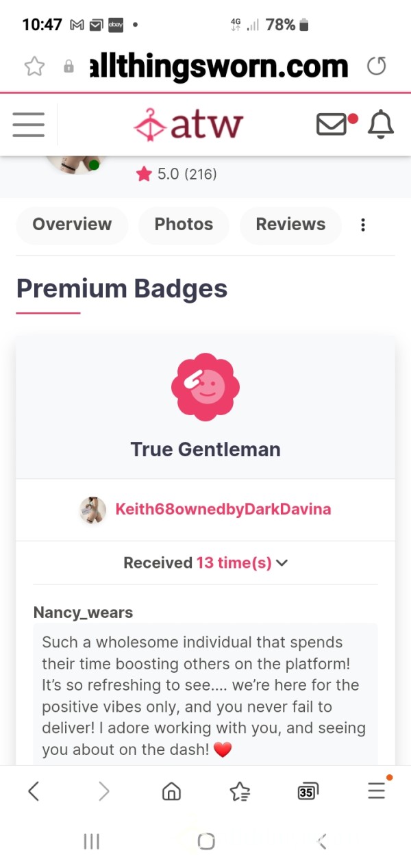Switch to the Reviews tab
The width and height of the screenshot is (411, 868).
click(x=290, y=225)
